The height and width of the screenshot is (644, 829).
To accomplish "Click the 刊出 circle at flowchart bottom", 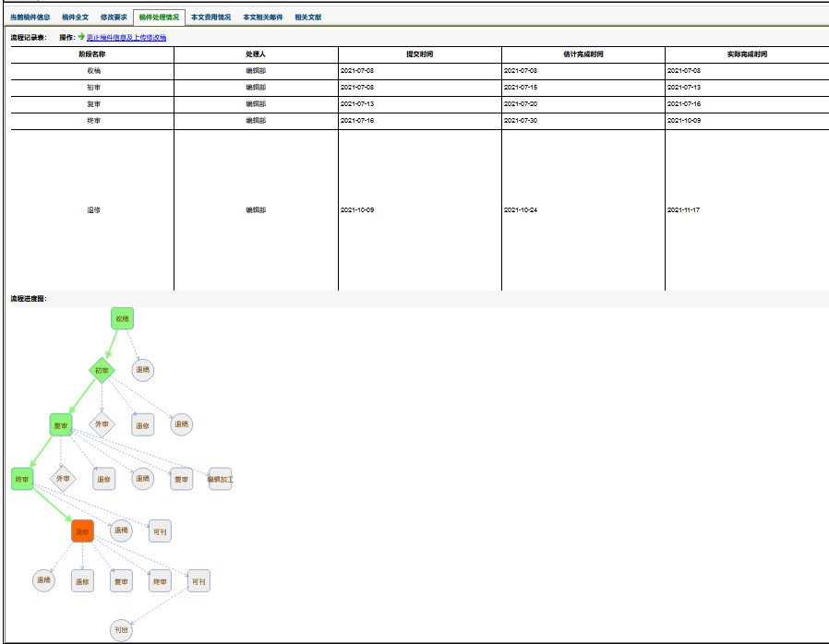I will pos(121,630).
